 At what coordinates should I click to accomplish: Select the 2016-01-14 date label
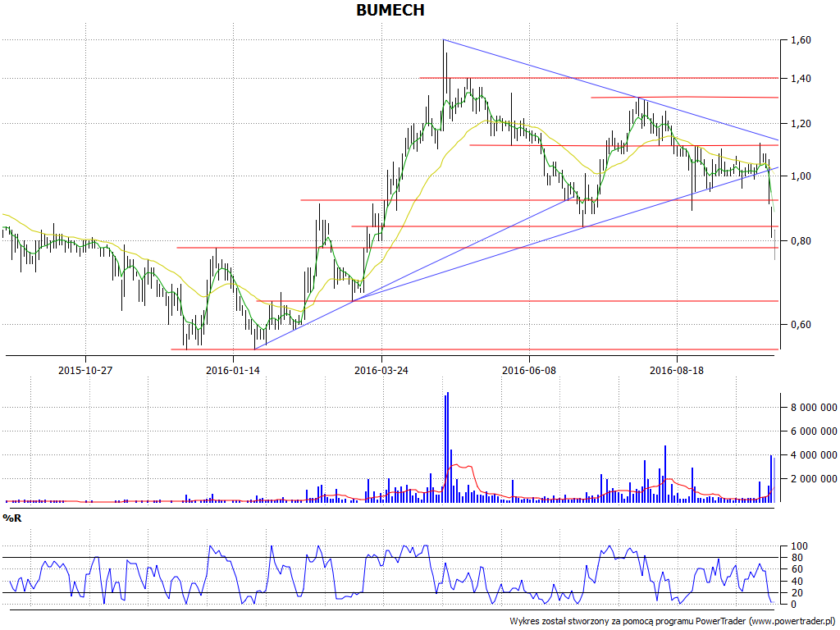point(233,370)
